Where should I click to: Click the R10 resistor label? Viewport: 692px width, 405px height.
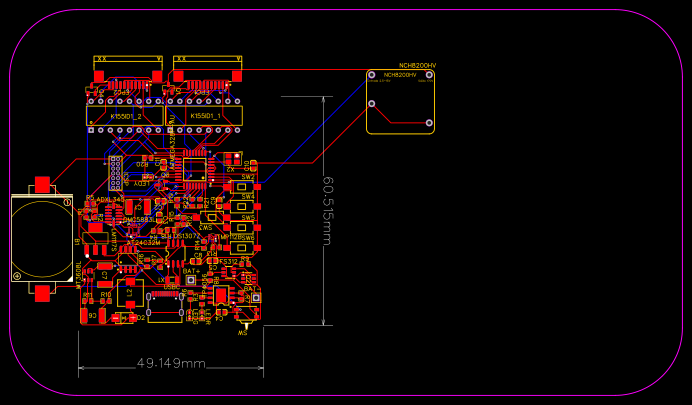[106, 295]
